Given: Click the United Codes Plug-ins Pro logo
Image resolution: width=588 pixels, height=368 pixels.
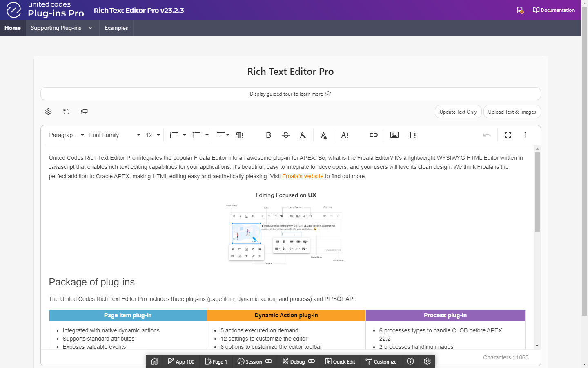Looking at the screenshot, I should point(45,9).
